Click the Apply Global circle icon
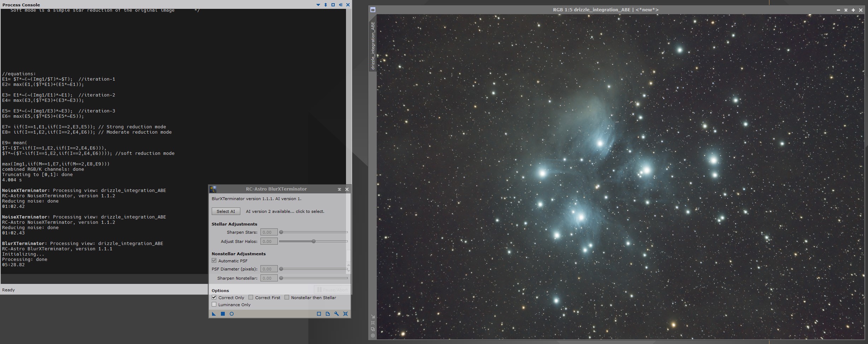Viewport: 868px width, 344px height. [231, 314]
